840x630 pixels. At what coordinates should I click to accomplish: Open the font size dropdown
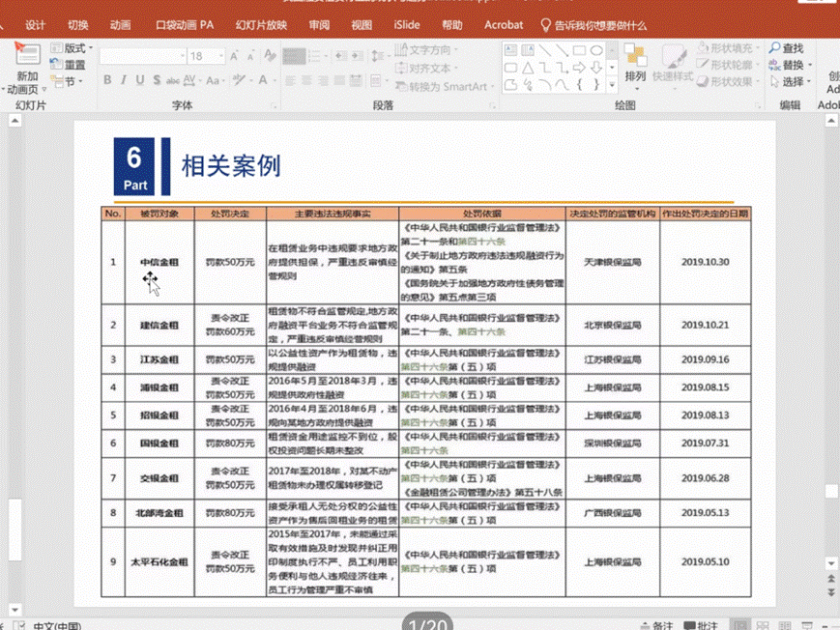(x=220, y=56)
